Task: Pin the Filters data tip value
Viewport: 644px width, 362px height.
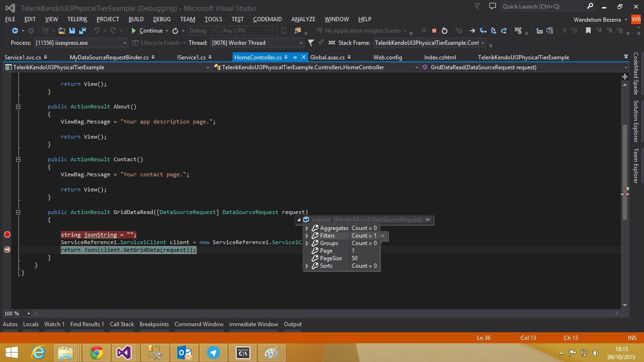Action: [383, 236]
